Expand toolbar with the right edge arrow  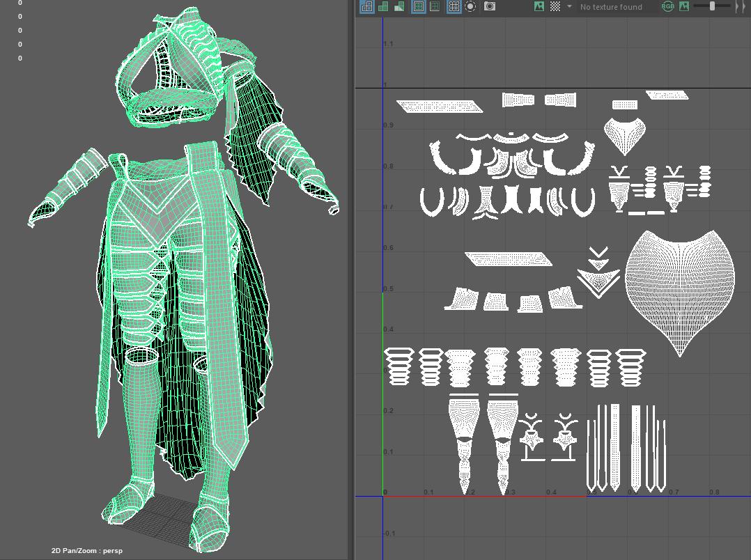(x=738, y=6)
